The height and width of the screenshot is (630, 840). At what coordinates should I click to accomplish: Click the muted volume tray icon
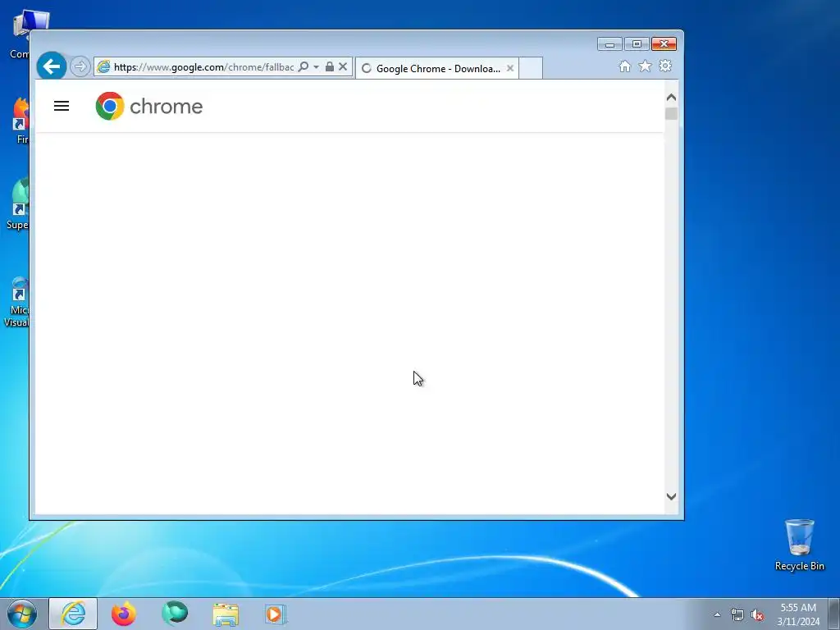click(757, 615)
